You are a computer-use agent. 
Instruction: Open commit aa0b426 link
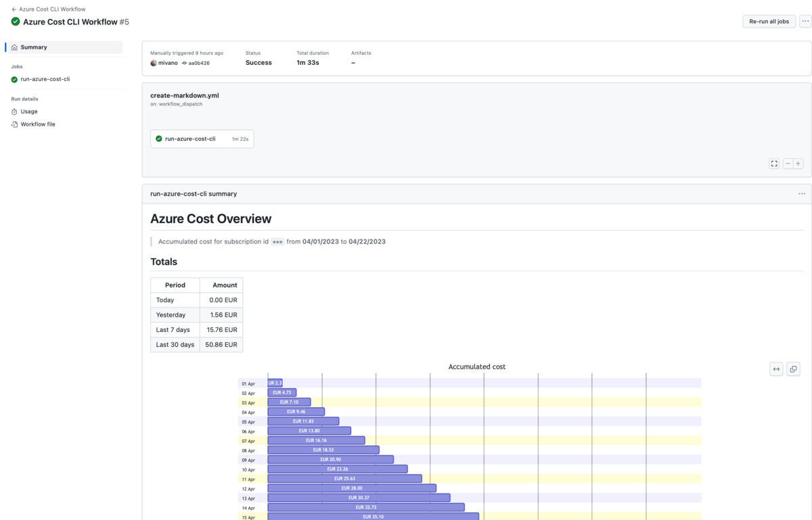[198, 63]
